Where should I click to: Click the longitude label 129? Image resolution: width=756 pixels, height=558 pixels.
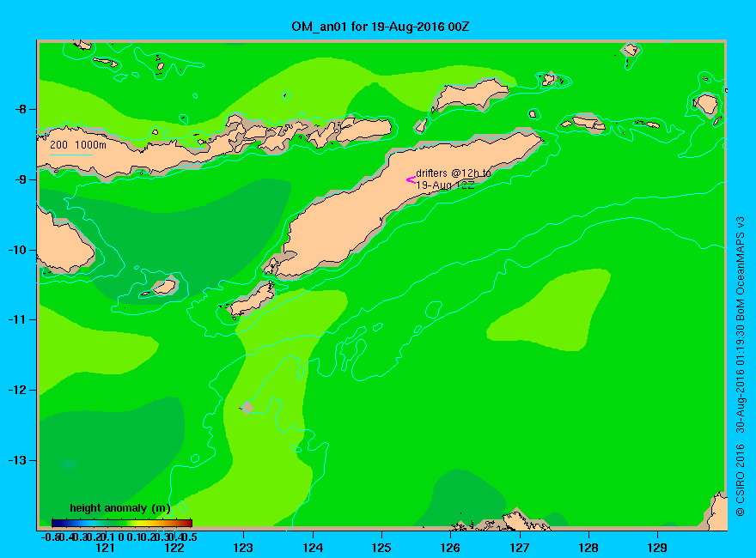[x=657, y=548]
